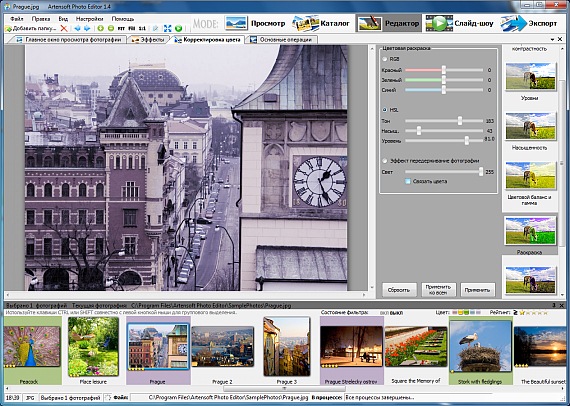The image size is (570, 406).
Task: Click the Применить apply button
Action: pos(477,290)
